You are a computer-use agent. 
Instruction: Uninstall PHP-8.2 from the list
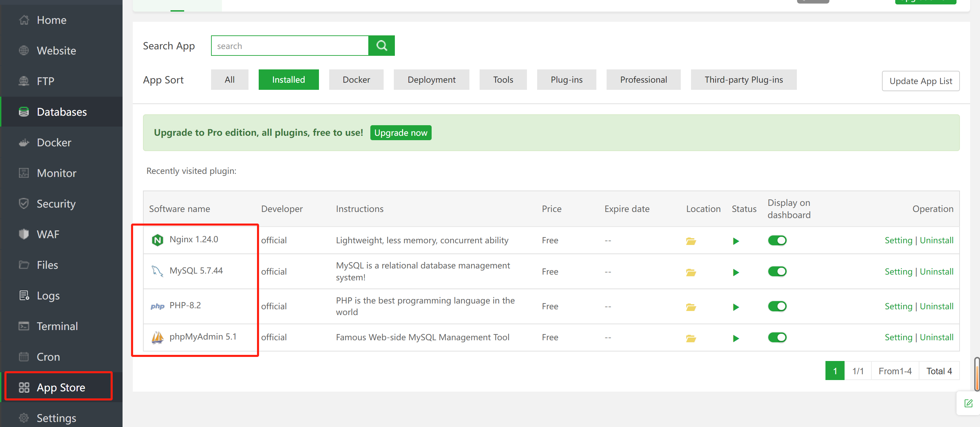click(x=936, y=306)
